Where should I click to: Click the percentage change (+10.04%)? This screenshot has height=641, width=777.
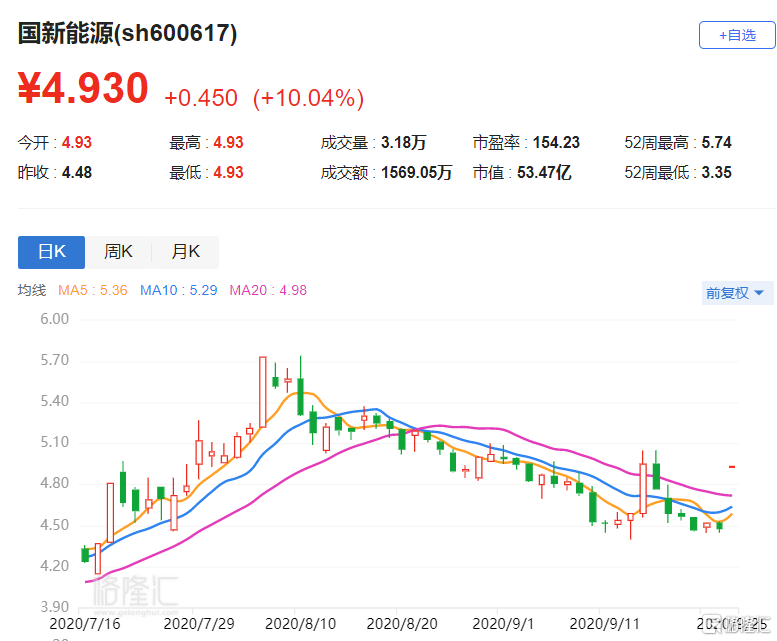click(x=308, y=98)
